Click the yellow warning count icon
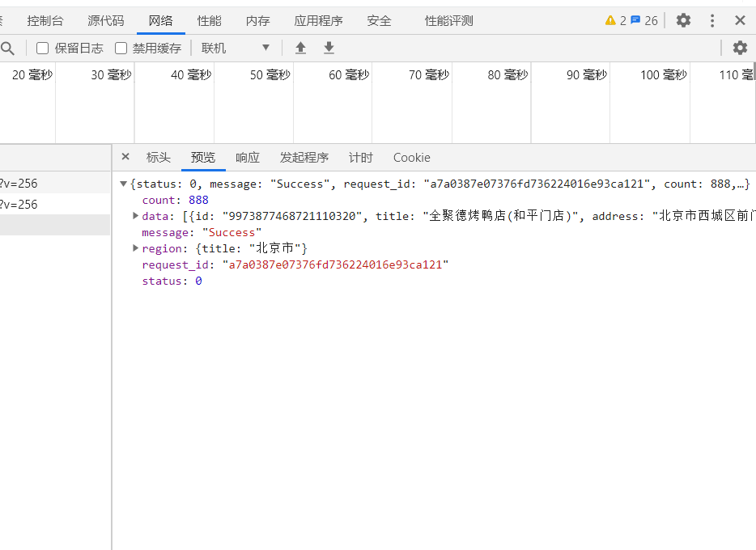This screenshot has height=550, width=756. click(610, 21)
